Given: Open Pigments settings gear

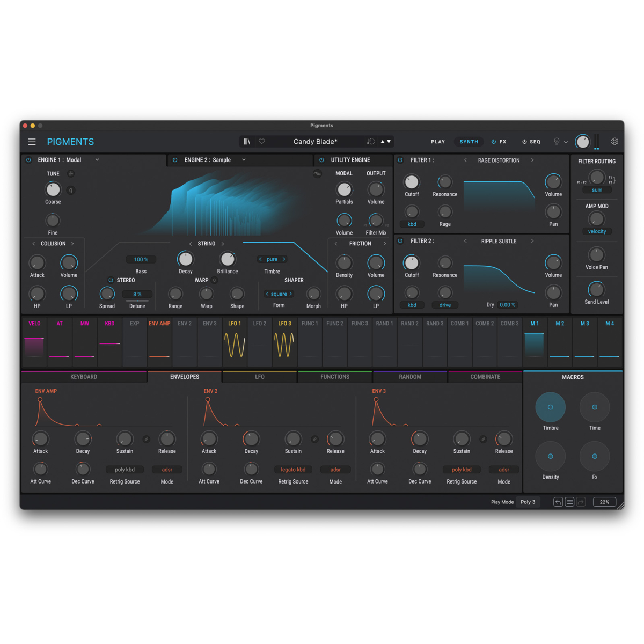Looking at the screenshot, I should click(x=614, y=141).
